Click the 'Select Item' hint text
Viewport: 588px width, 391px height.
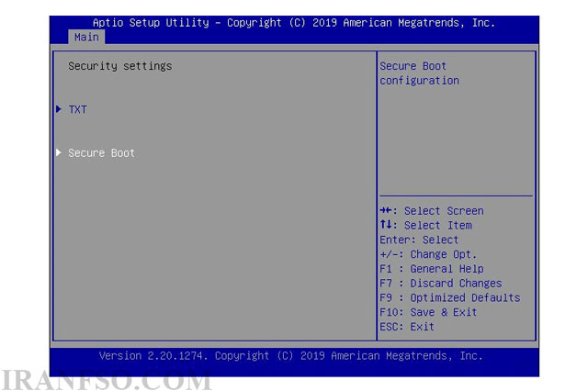click(438, 226)
